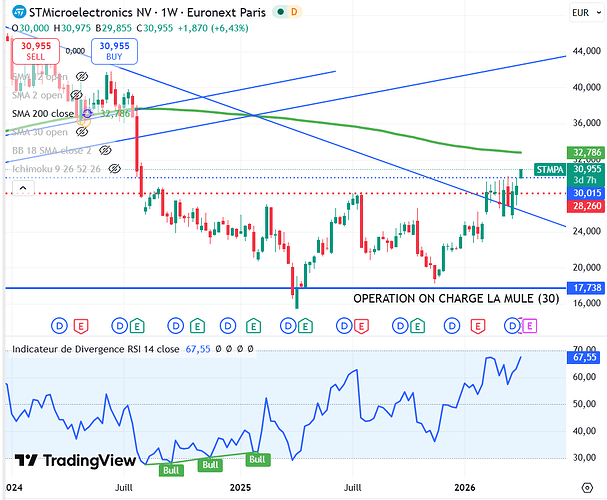Click the leftmost blue D dividend marker
Viewport: 607px width, 500px height.
click(x=59, y=326)
